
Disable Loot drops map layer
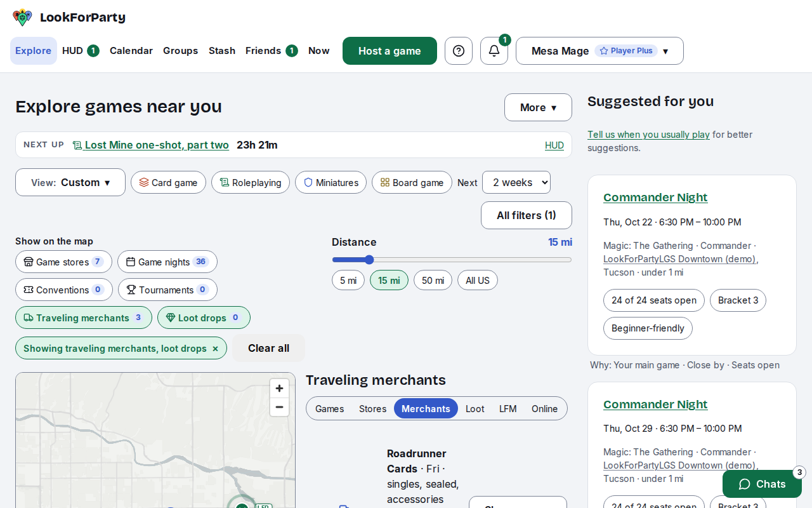pos(204,317)
